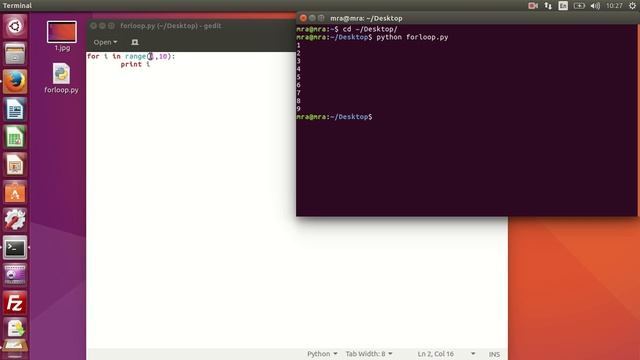640x360 pixels.
Task: Launch Firefox web browser from dock
Action: [15, 81]
